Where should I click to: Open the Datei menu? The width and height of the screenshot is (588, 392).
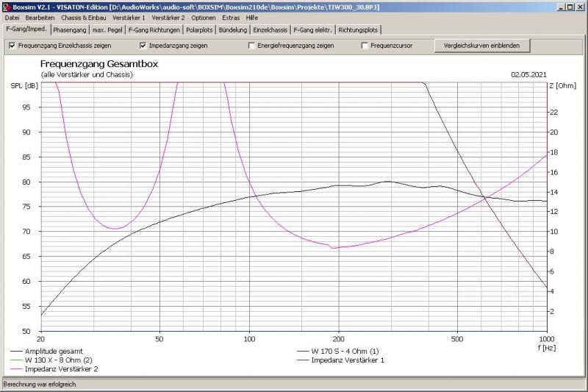pyautogui.click(x=12, y=17)
